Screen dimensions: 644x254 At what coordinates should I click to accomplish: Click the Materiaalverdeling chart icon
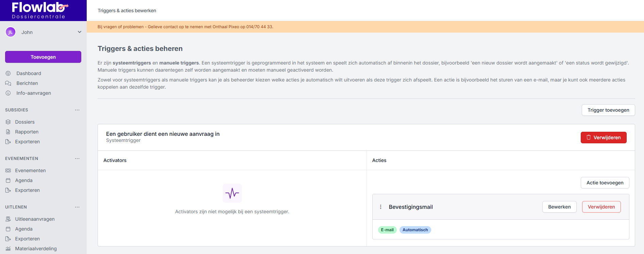coord(8,249)
